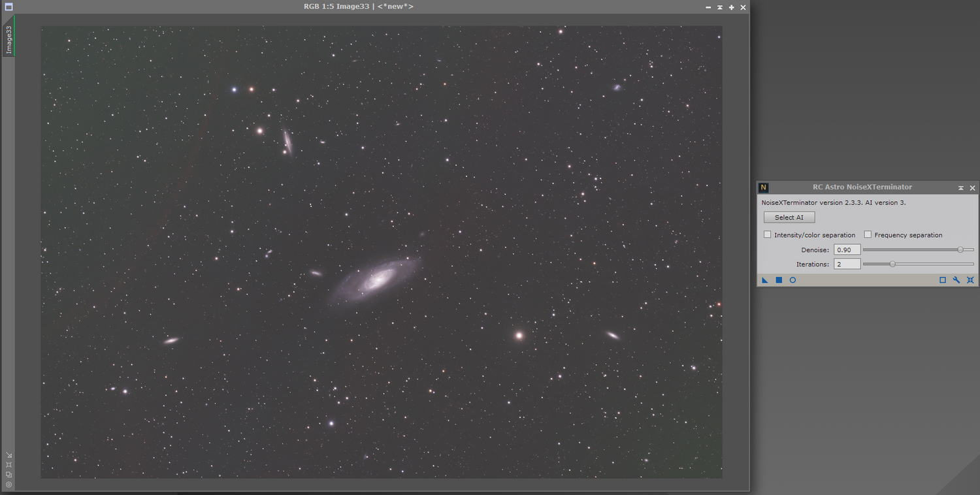Image resolution: width=980 pixels, height=495 pixels.
Task: Click the NoiseXTerminator N logo icon
Action: pos(763,187)
